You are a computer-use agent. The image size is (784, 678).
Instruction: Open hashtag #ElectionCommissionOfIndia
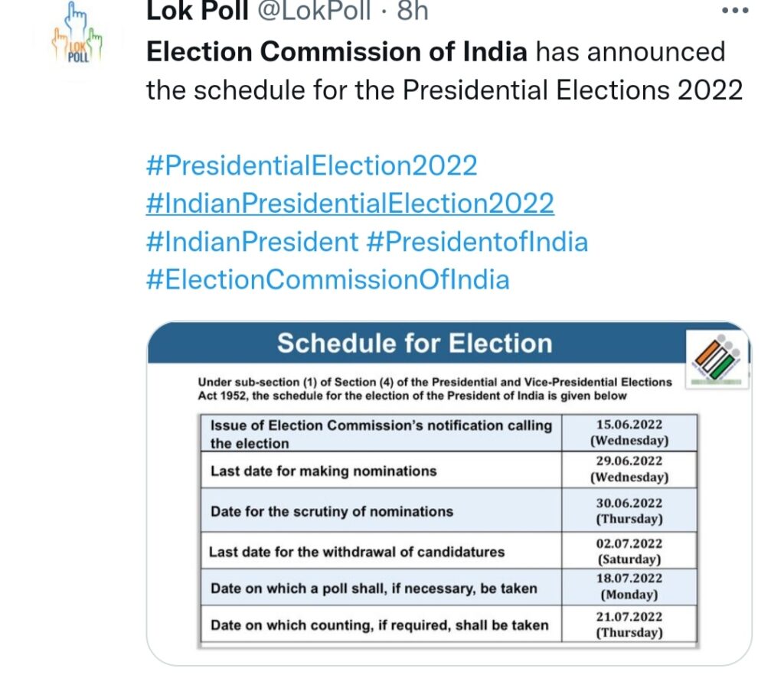(x=328, y=279)
